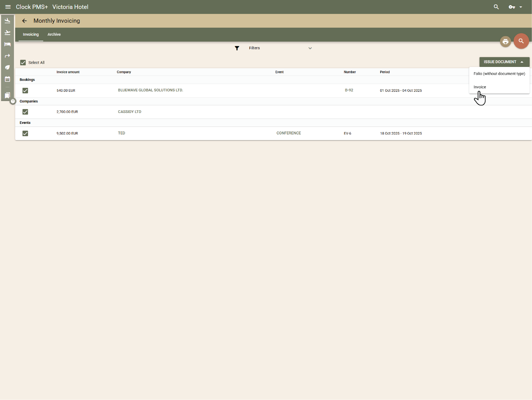Select the green housekeeping leaf icon

coord(7,67)
